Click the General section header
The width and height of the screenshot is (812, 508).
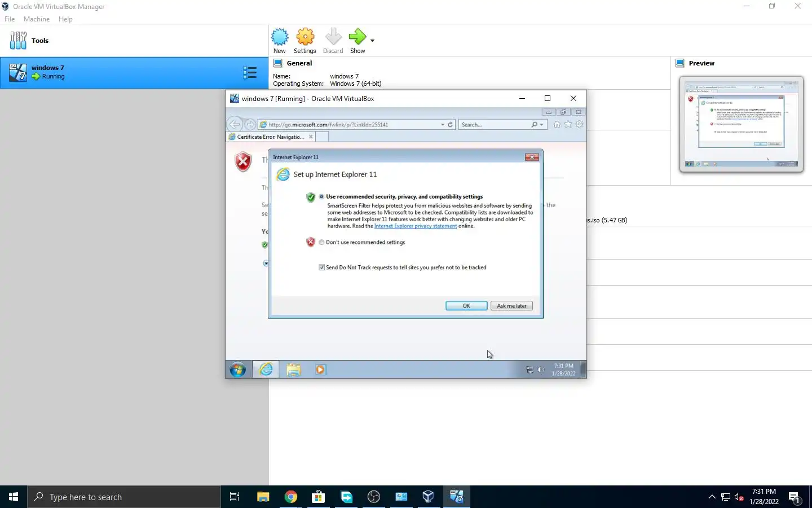pos(299,63)
